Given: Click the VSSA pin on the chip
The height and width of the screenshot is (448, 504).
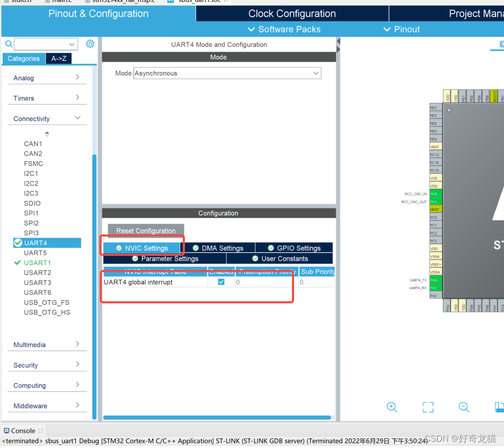Looking at the screenshot, I should click(x=436, y=256).
